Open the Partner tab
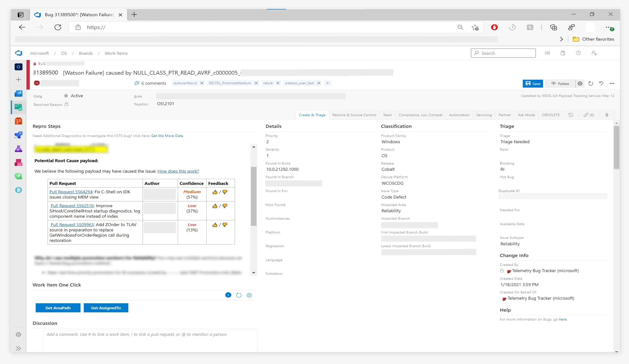The image size is (629, 364). tap(504, 115)
